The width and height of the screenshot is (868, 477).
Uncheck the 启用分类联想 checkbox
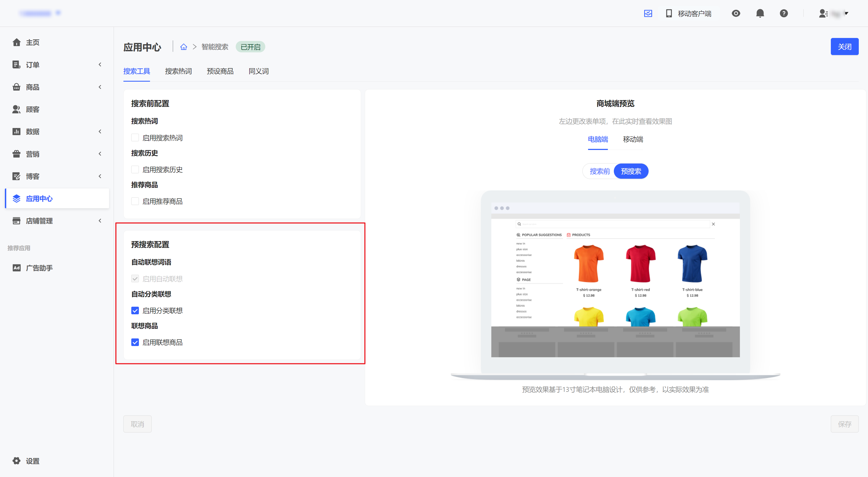click(x=135, y=310)
